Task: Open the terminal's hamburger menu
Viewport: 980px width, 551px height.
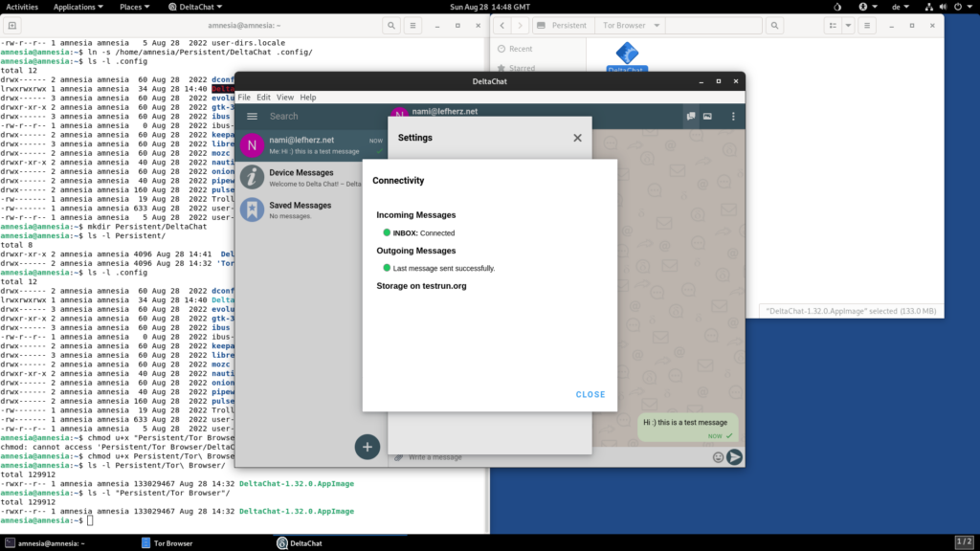Action: click(413, 26)
